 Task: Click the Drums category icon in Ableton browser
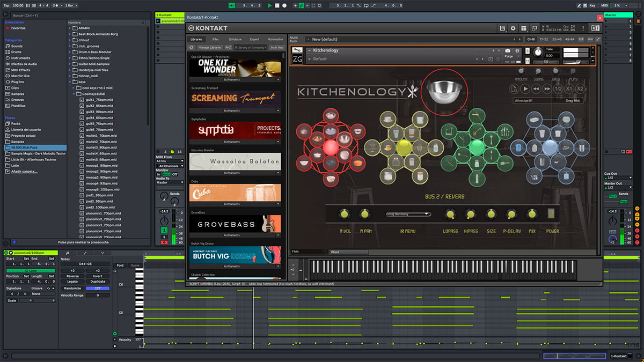tap(8, 52)
